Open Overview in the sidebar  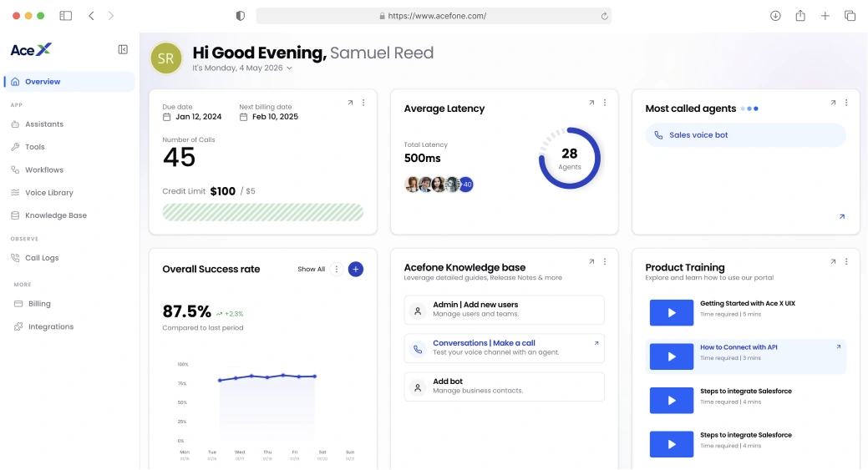point(69,82)
